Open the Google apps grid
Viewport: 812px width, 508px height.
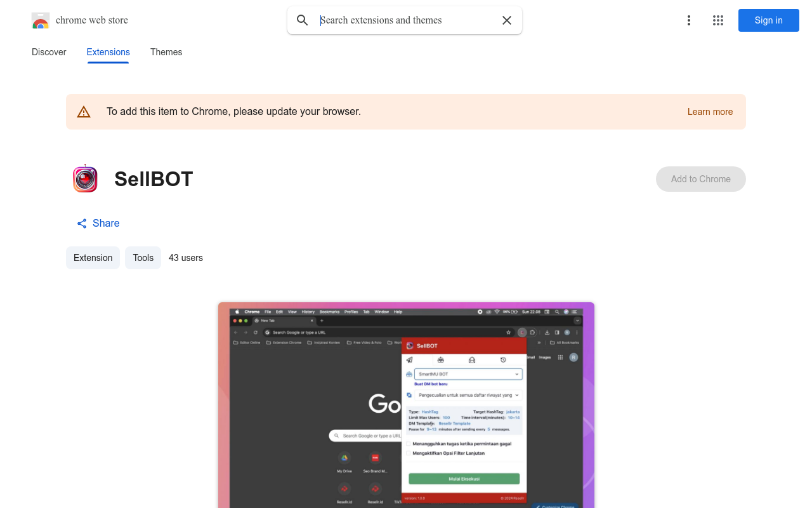click(x=718, y=20)
